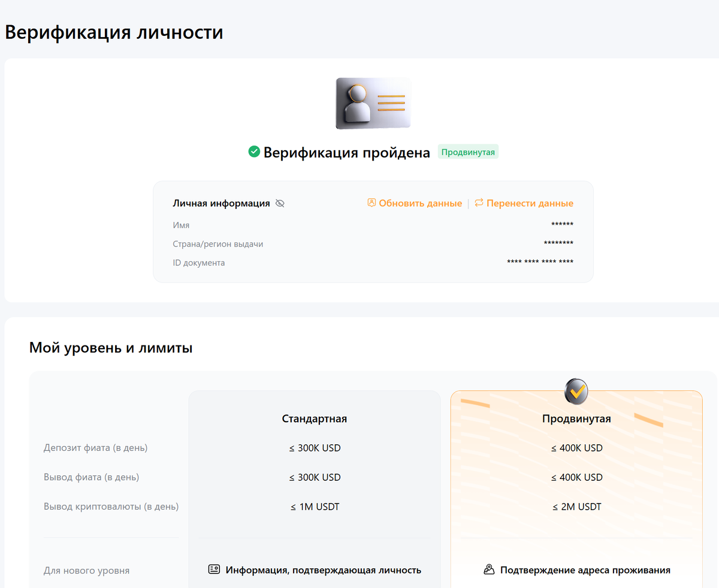The height and width of the screenshot is (588, 719).
Task: Click the transfer arrows icon beside "Перенести данные"
Action: click(x=478, y=203)
